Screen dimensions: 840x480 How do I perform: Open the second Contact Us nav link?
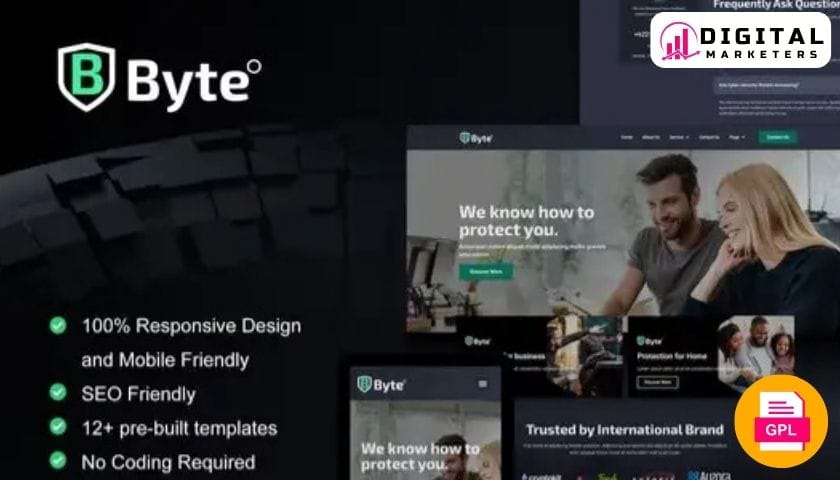click(709, 137)
